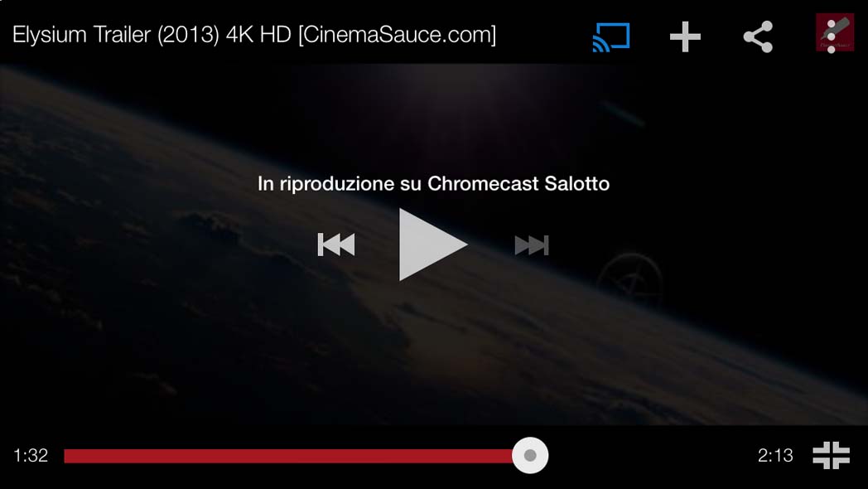Click the "Elysium Trailer (2013)" title text

click(116, 35)
